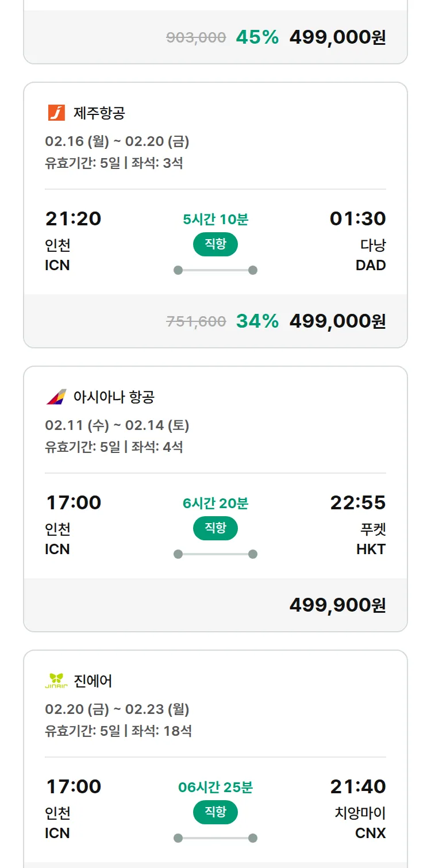The image size is (431, 868).
Task: Click the route line on the Phuket flight
Action: coord(215,554)
